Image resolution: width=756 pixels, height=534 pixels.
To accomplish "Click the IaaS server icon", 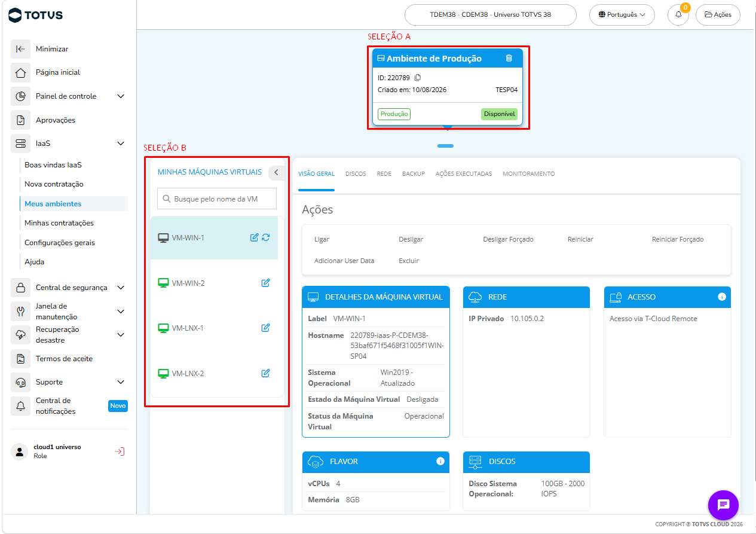I will (x=20, y=144).
